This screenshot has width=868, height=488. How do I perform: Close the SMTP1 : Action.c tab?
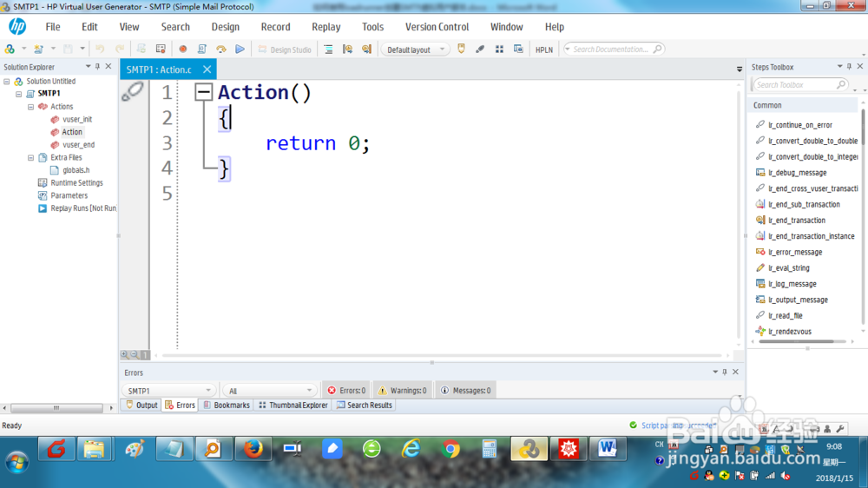[x=207, y=69]
